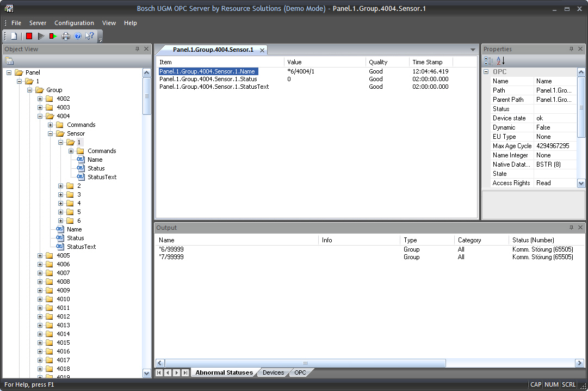The width and height of the screenshot is (588, 391).
Task: Select the StatusText item under Sensor 1
Action: pyautogui.click(x=102, y=177)
